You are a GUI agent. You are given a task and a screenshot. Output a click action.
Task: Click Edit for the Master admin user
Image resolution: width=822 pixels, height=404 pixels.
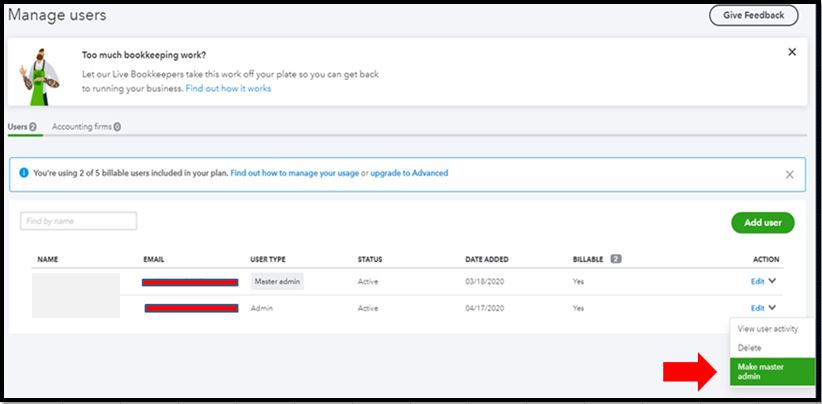757,282
